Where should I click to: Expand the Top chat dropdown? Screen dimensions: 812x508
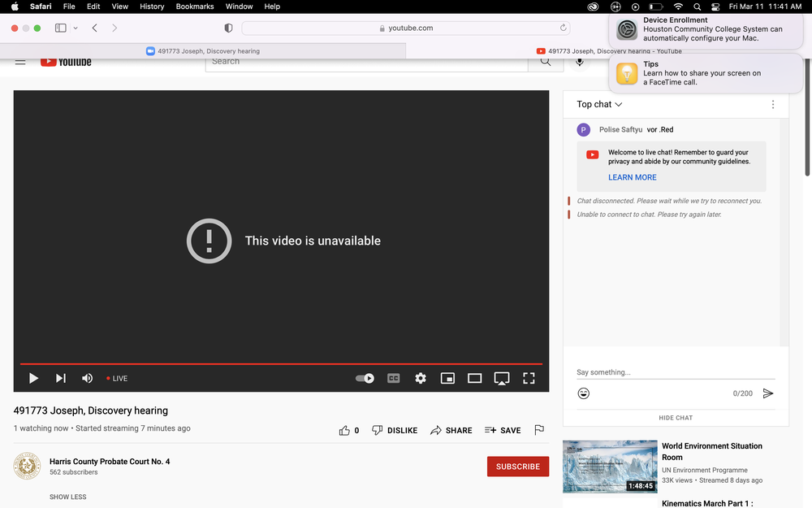[x=599, y=104]
